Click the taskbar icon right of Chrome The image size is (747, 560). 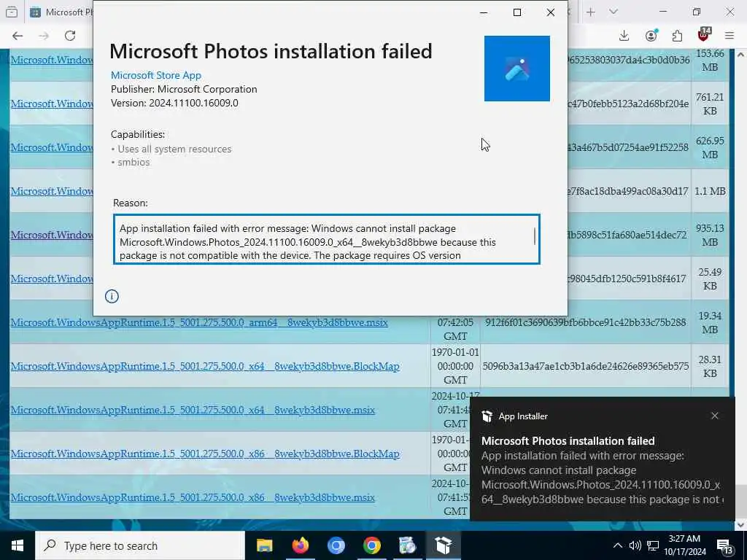[407, 545]
